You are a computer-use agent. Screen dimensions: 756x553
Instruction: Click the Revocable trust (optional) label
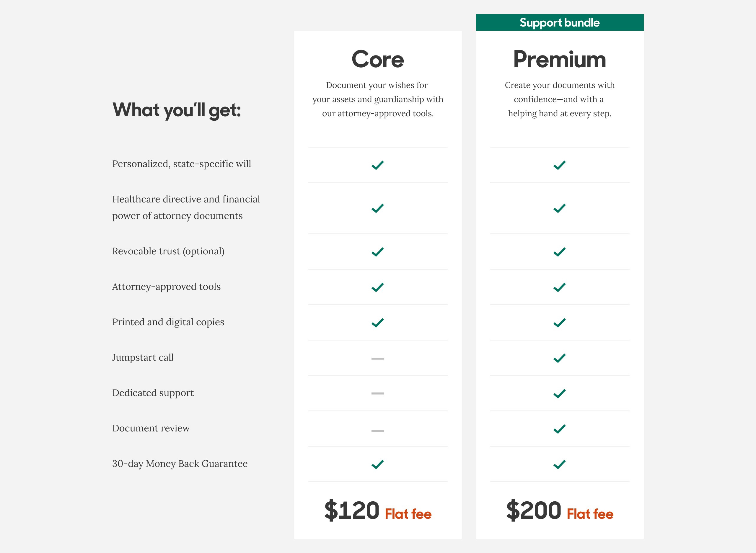tap(168, 251)
